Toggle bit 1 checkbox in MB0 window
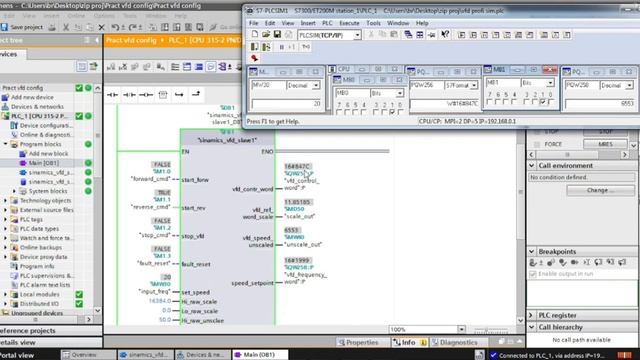Viewport: 640px width, 360px height. tap(392, 112)
